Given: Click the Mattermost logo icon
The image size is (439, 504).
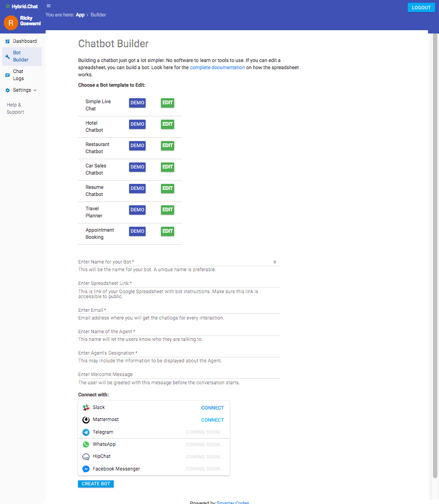Looking at the screenshot, I should click(86, 420).
